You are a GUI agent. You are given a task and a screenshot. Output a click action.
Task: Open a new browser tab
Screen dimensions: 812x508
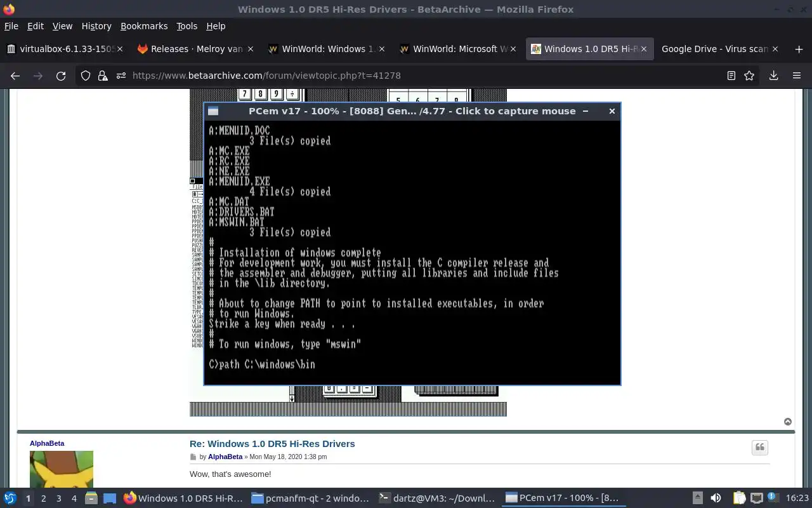pos(799,49)
